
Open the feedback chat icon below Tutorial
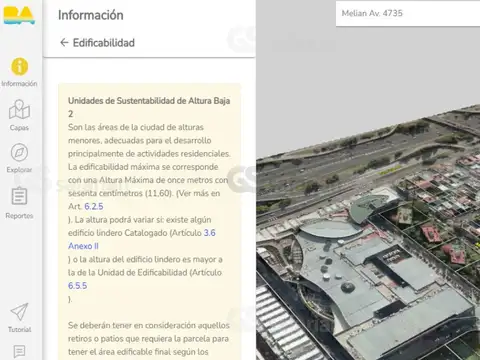coord(19,351)
